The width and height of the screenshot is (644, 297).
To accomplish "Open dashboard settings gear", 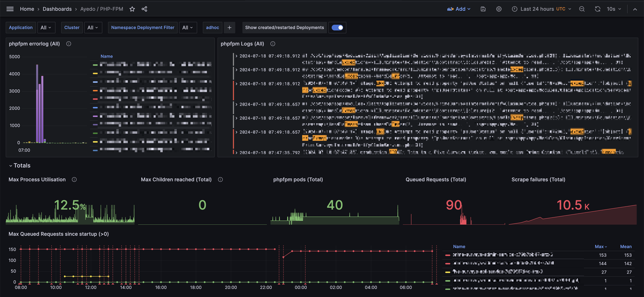I will [499, 9].
